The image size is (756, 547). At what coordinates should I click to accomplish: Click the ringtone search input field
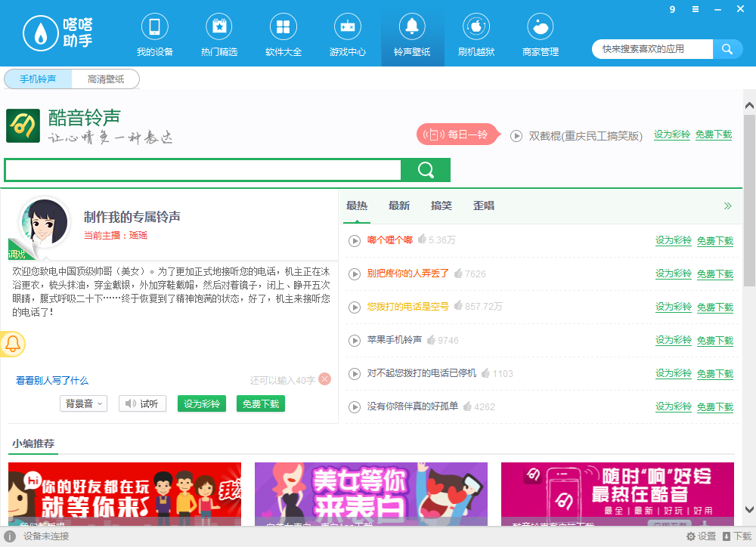202,170
